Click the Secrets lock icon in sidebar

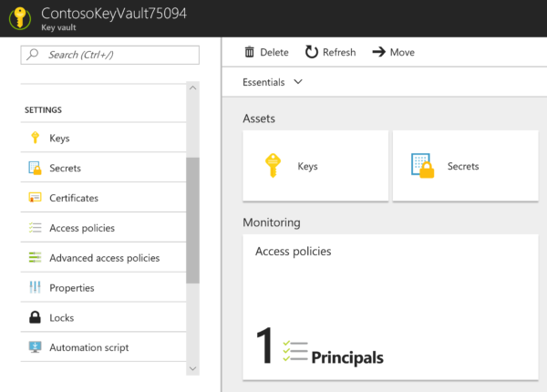[35, 169]
